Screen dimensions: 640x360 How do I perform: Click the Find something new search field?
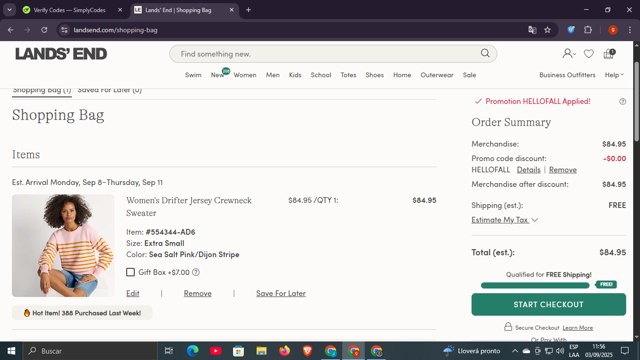click(x=333, y=54)
